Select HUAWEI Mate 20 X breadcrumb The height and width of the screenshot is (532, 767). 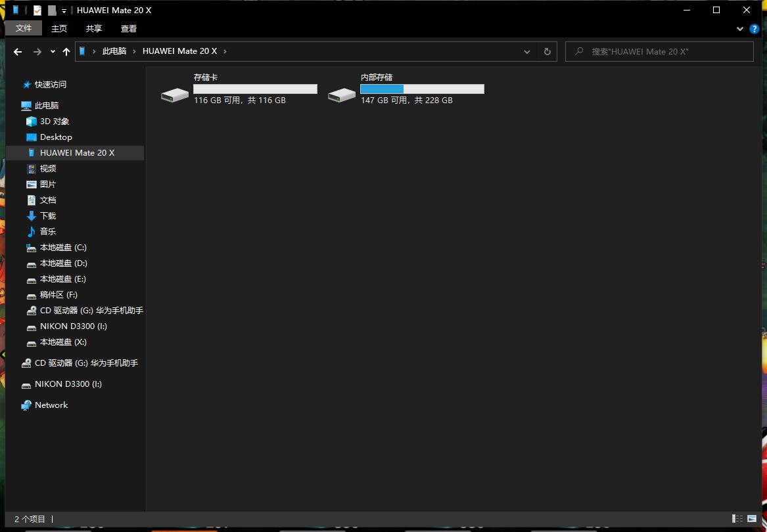pyautogui.click(x=179, y=51)
